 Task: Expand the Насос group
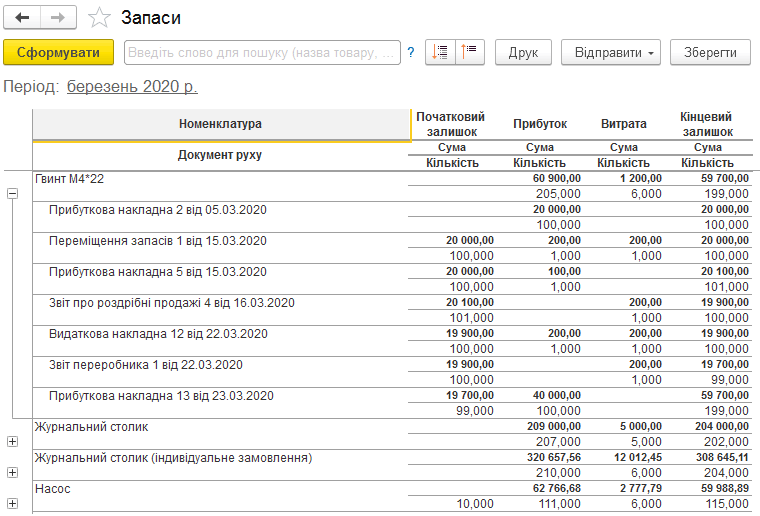13,503
